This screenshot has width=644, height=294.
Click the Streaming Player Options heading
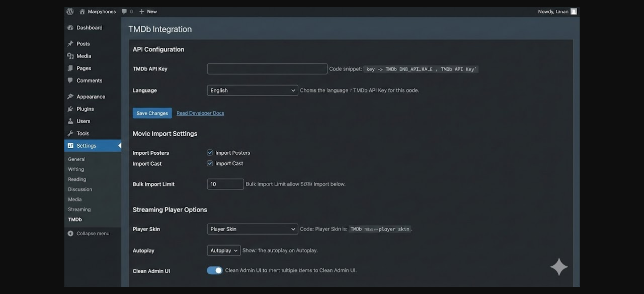(x=170, y=210)
